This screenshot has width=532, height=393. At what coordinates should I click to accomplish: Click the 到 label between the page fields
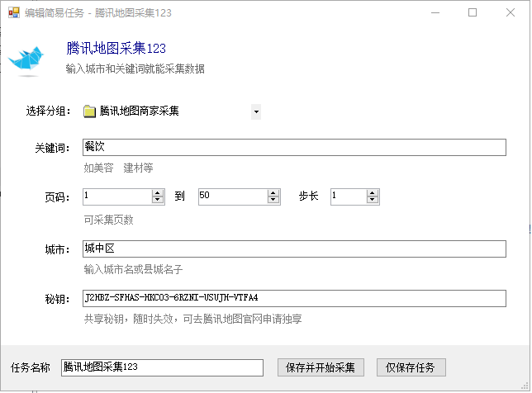click(179, 196)
